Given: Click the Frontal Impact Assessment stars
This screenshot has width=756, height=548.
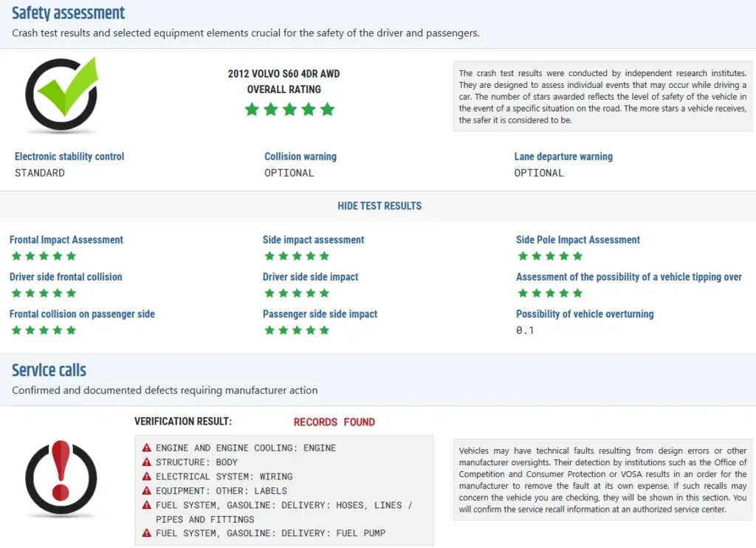Looking at the screenshot, I should pyautogui.click(x=44, y=256).
